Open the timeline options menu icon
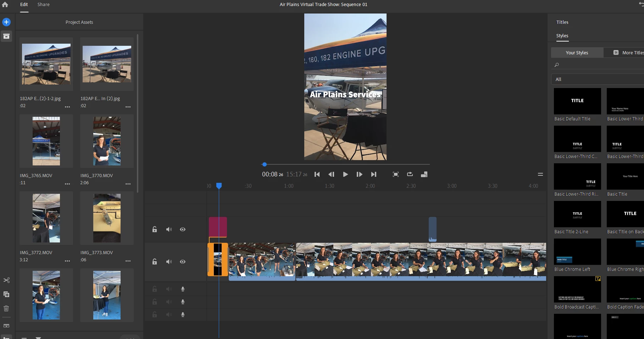Viewport: 644px width, 339px height. [x=540, y=174]
